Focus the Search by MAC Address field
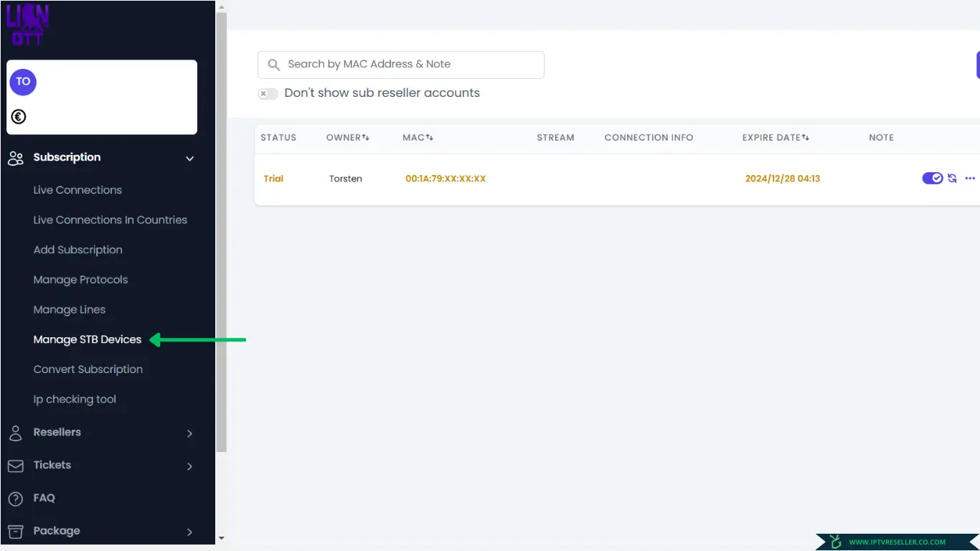Image resolution: width=980 pixels, height=551 pixels. tap(409, 65)
